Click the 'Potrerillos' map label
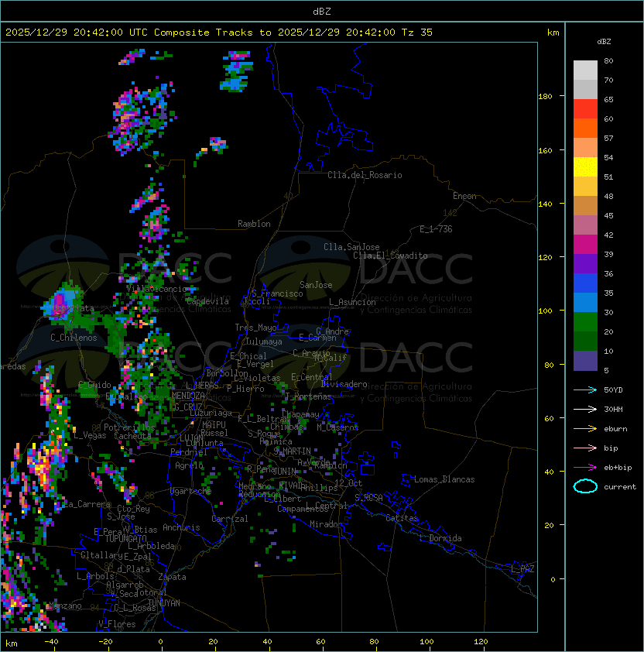The width and height of the screenshot is (644, 652). coord(129,427)
